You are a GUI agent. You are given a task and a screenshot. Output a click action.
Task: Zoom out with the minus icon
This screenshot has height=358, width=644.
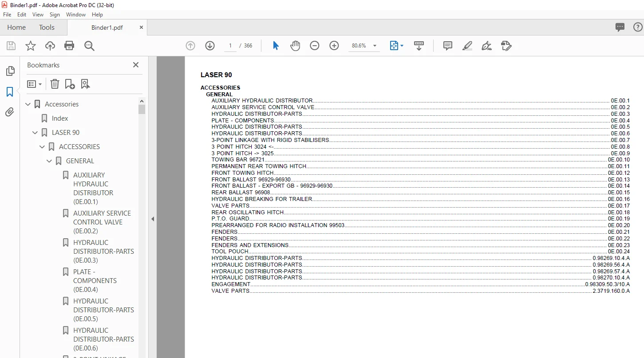point(315,46)
